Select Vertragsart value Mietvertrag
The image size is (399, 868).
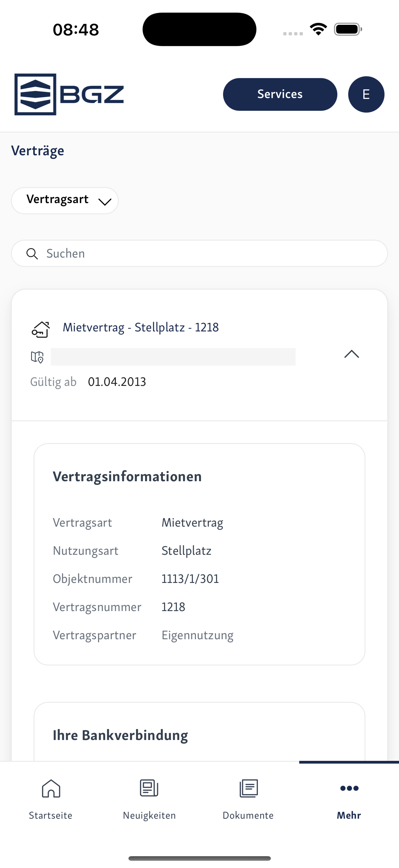coord(192,523)
